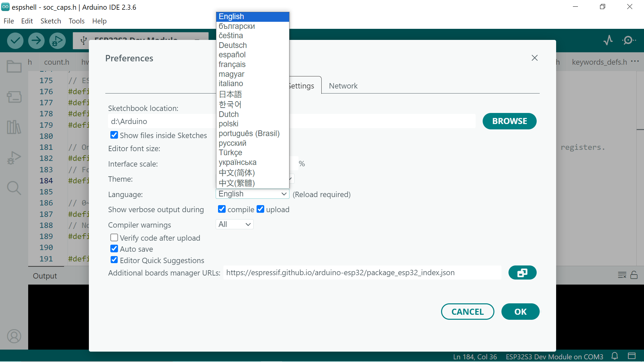This screenshot has height=362, width=644.
Task: Open the Boards Manager sidebar icon
Action: coord(14,97)
